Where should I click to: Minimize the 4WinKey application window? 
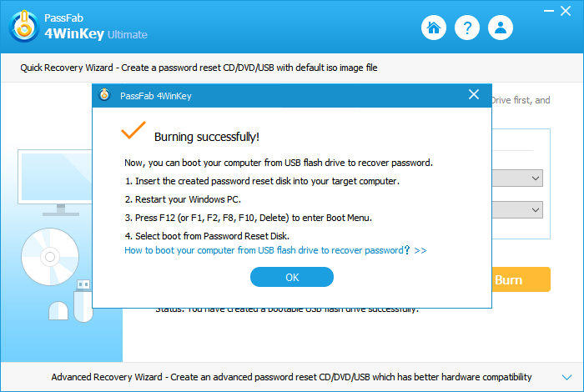(547, 10)
